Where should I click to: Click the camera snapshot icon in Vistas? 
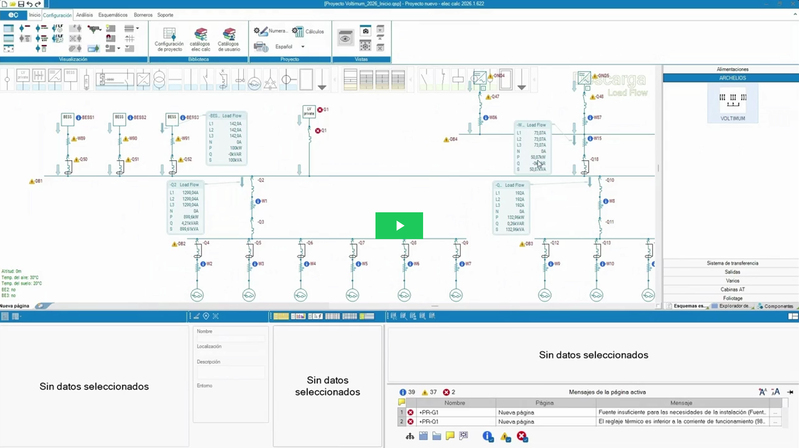click(x=365, y=31)
